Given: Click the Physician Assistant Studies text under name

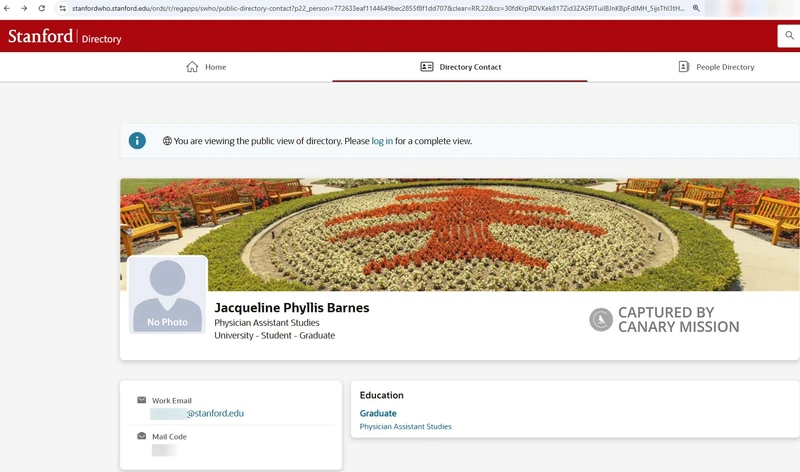Looking at the screenshot, I should [267, 322].
